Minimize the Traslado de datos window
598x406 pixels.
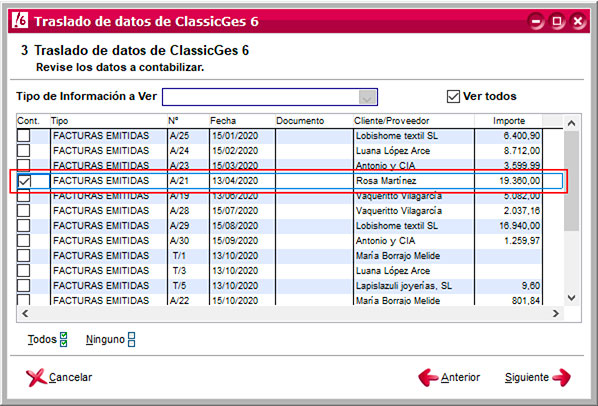click(x=536, y=21)
